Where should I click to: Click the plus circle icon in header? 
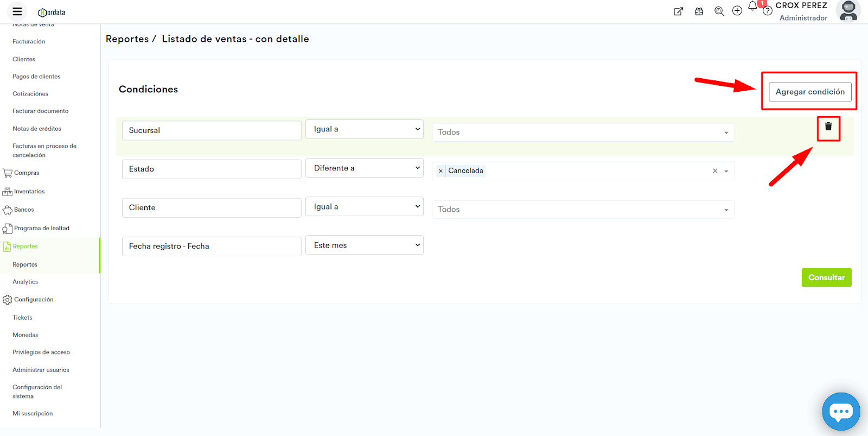coord(737,11)
